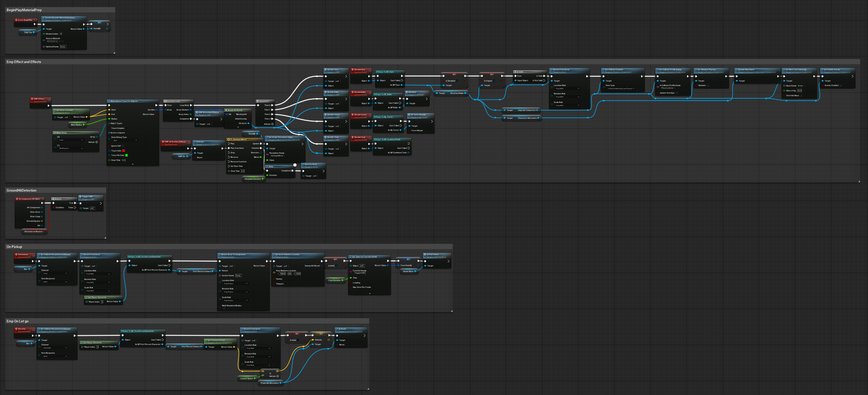The height and width of the screenshot is (395, 868).
Task: Toggle the Is Emped checkbox on SET node
Action: pos(494,81)
